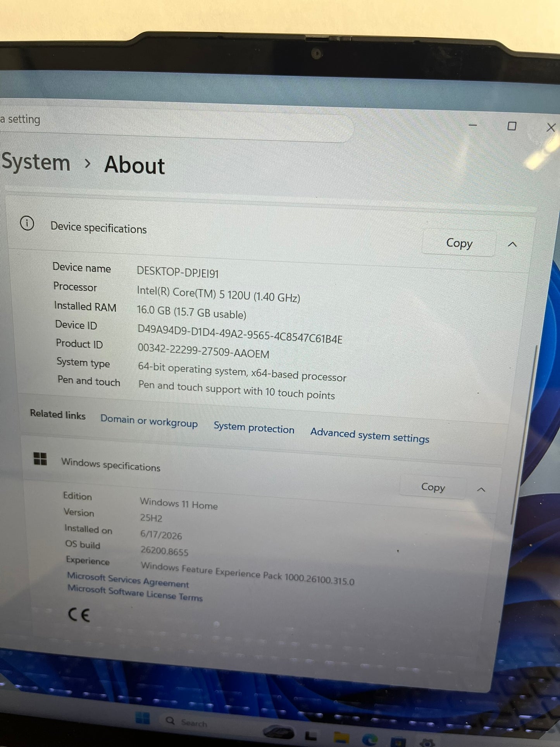560x747 pixels.
Task: Go back to System in breadcrumb
Action: (36, 162)
